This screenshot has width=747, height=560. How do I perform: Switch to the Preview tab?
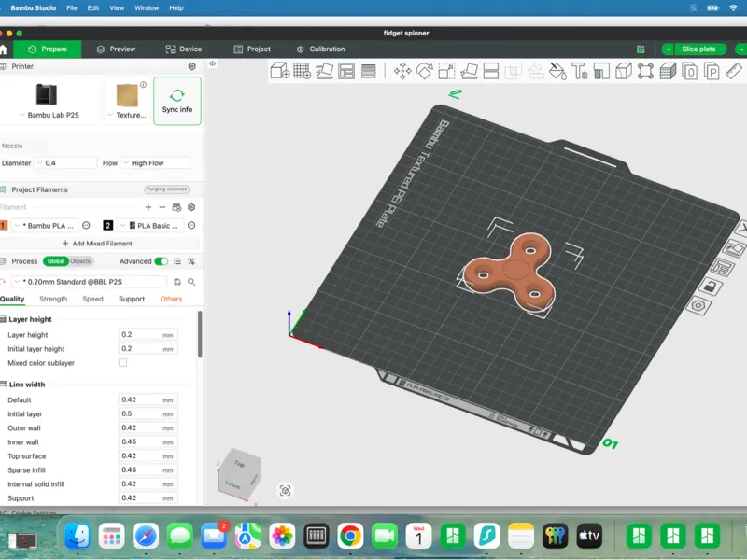(x=116, y=49)
